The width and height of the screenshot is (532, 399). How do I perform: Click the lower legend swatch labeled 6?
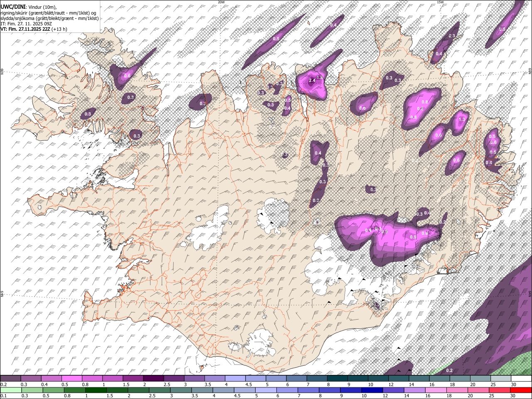click(x=287, y=390)
